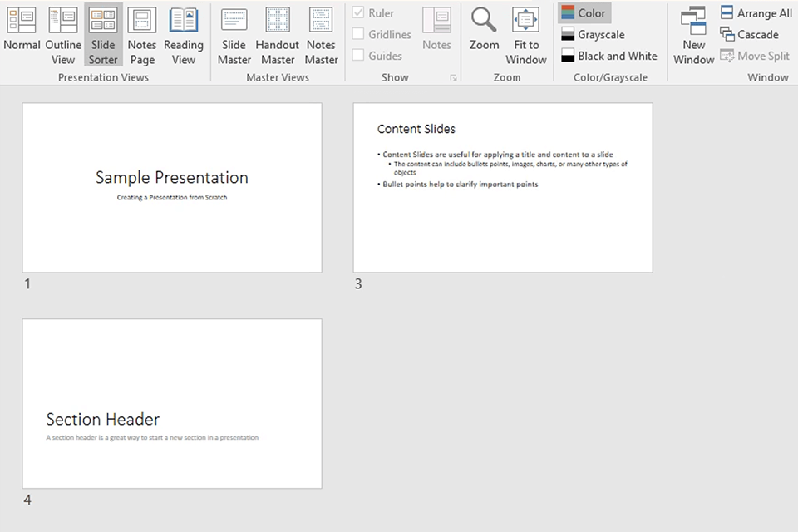
Task: Select the Notes Page view
Action: [142, 35]
